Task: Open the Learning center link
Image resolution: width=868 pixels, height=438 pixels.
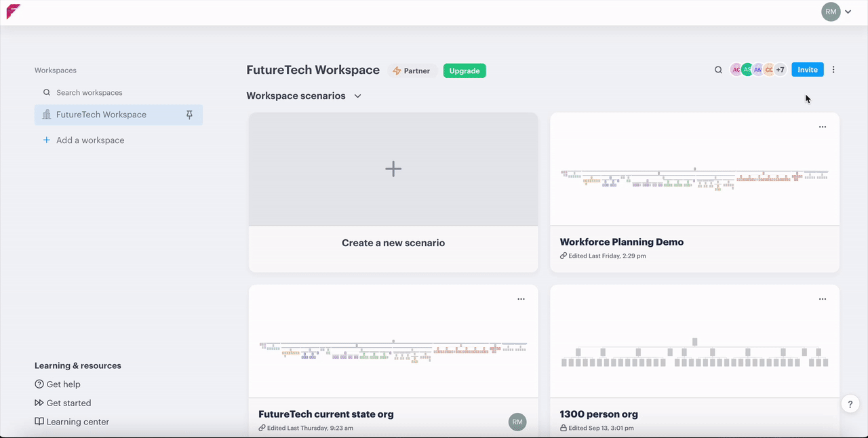Action: pyautogui.click(x=77, y=422)
